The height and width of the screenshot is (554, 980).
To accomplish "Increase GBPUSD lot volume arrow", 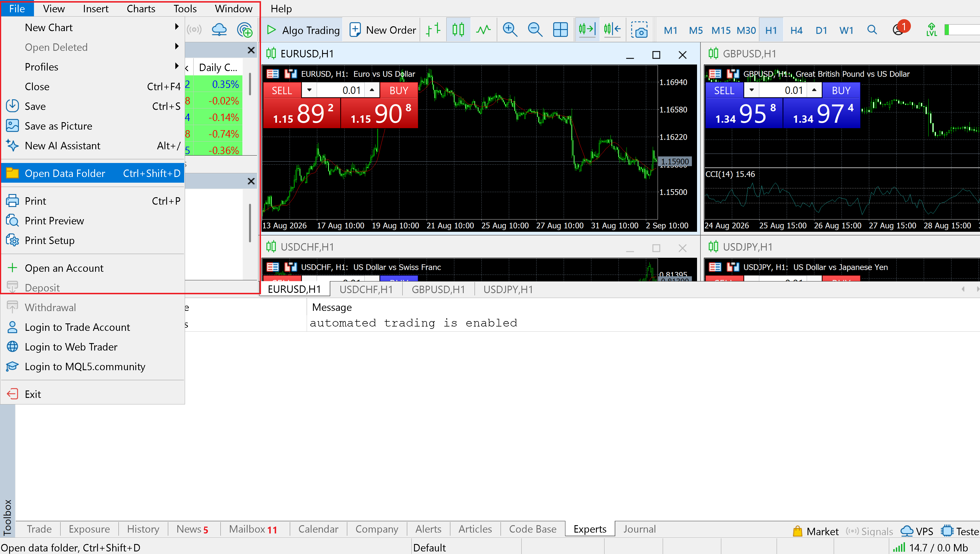I will (x=814, y=90).
